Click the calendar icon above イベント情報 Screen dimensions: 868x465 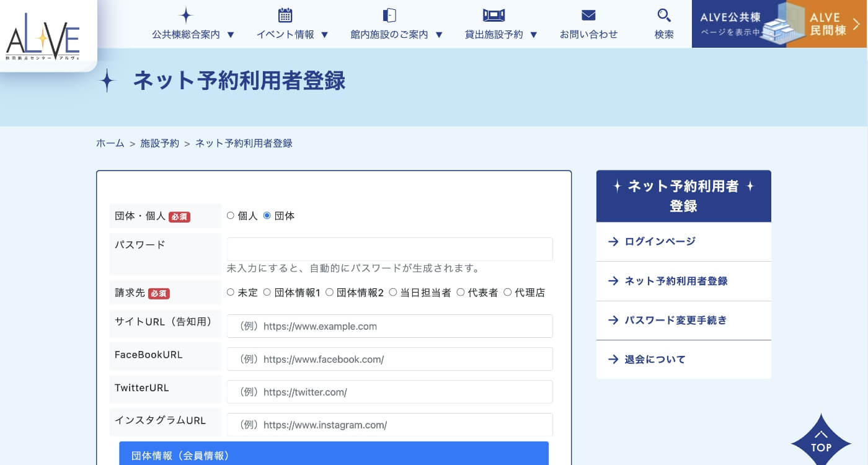[x=285, y=15]
